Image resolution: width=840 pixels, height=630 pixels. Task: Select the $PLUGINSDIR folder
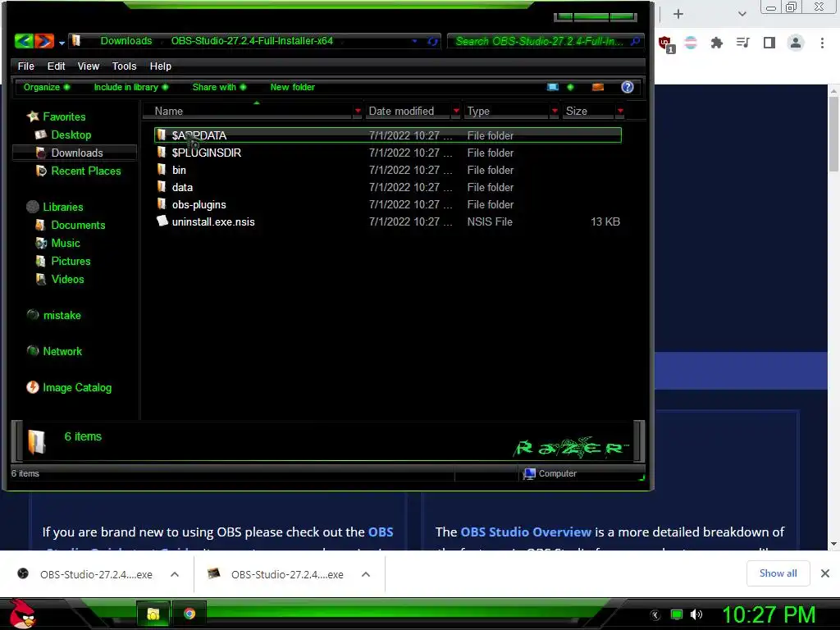click(x=388, y=153)
